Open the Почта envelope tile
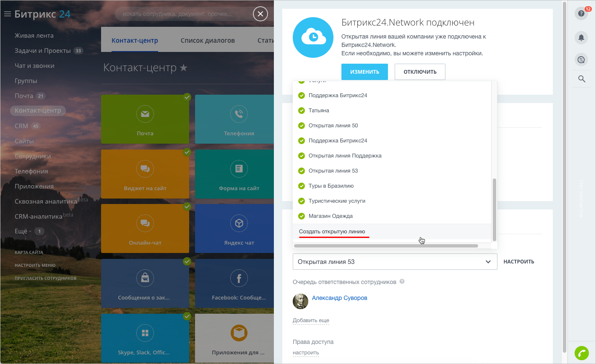The image size is (596, 364). pyautogui.click(x=145, y=119)
